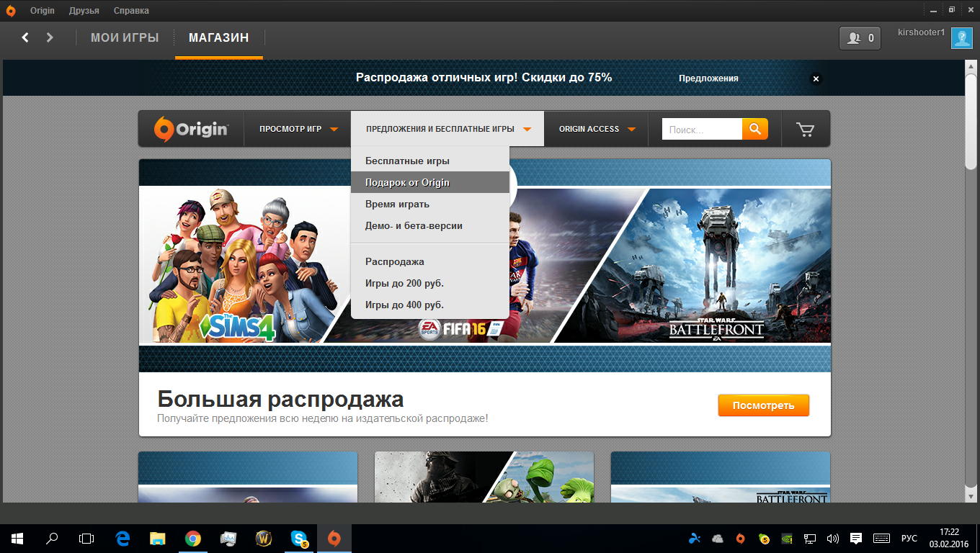980x553 pixels.
Task: Open File Explorer from the taskbar
Action: 158,538
